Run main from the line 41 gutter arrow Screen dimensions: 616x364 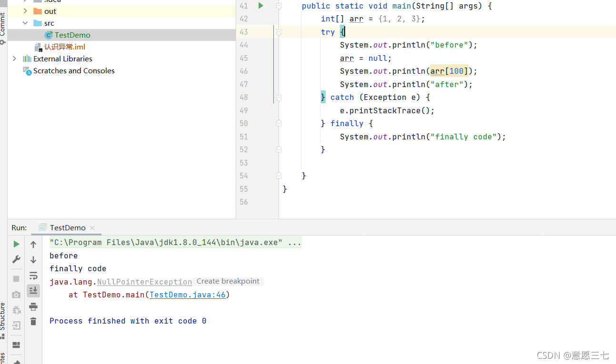pos(261,6)
